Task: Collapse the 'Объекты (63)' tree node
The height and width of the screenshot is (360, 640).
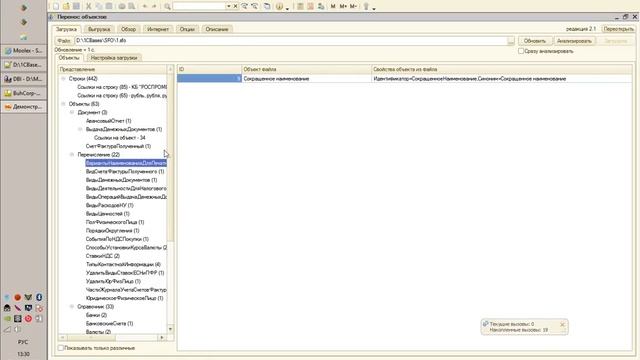Action: pos(63,104)
